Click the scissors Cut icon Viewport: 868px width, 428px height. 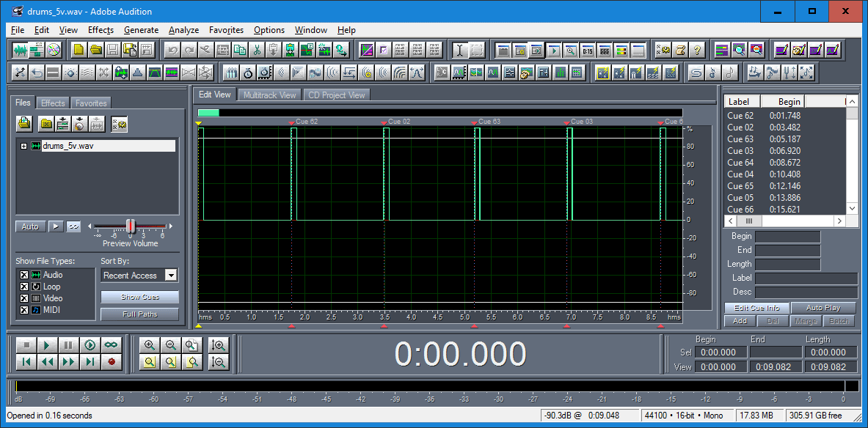(257, 51)
